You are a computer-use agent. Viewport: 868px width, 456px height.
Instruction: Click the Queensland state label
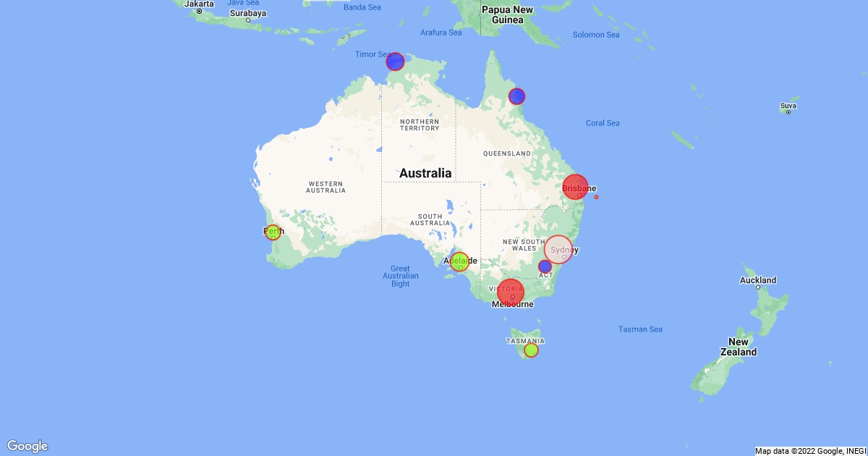(x=508, y=153)
